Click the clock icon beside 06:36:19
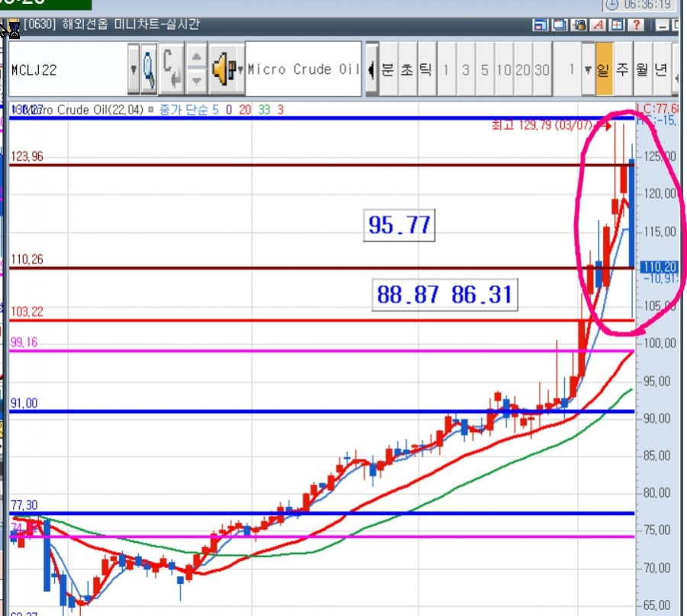 tap(611, 5)
